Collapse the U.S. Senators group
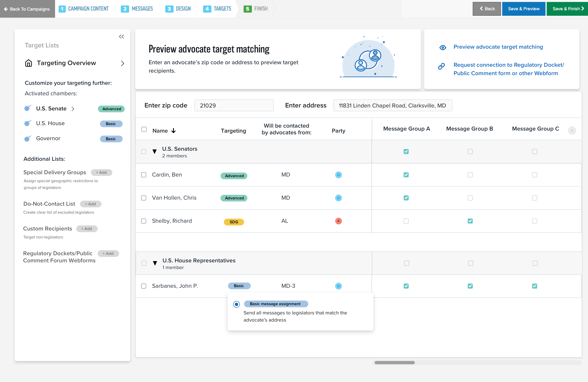 click(x=155, y=152)
